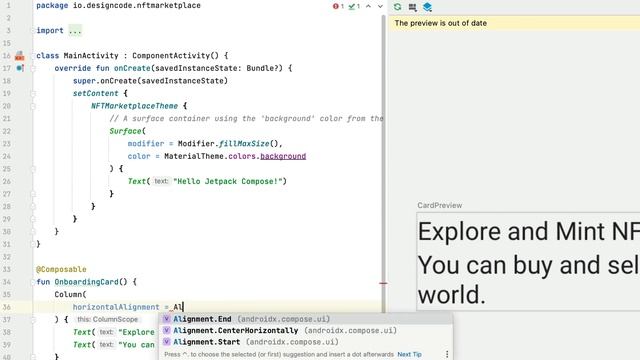
Task: Refresh the Compose preview
Action: click(x=398, y=7)
